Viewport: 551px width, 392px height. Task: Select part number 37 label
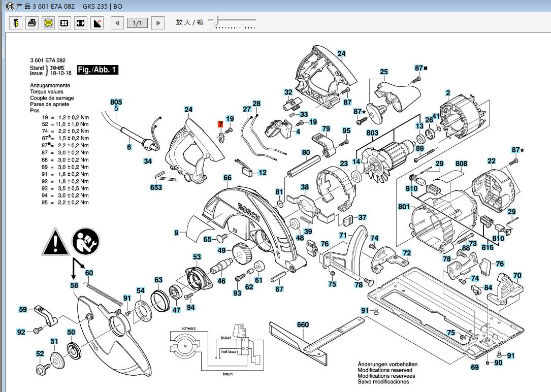coord(362,217)
